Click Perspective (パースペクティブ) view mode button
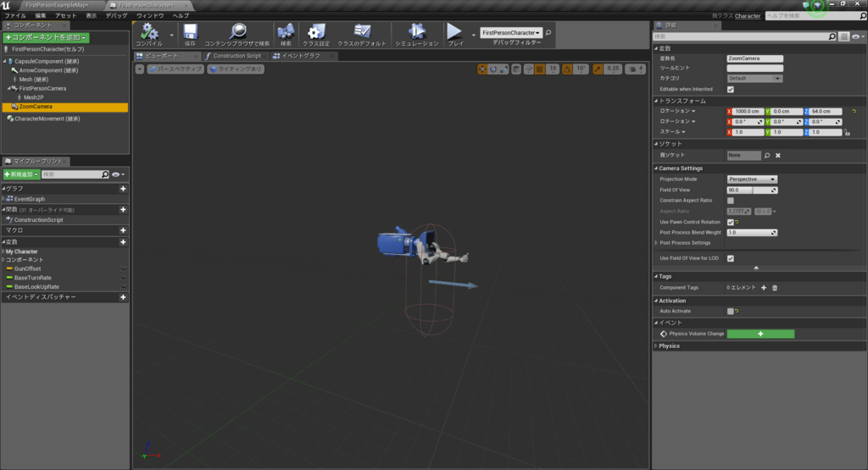Screen dimensions: 868x470 [175, 69]
